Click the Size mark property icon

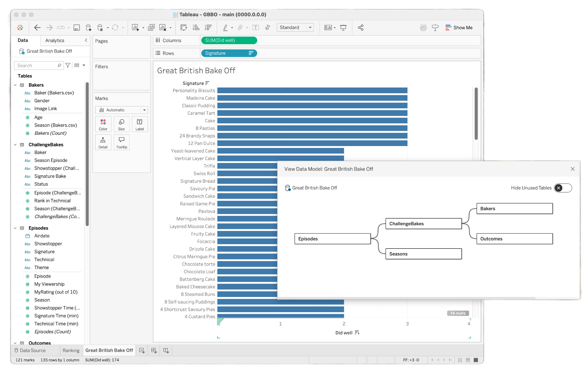coord(121,124)
